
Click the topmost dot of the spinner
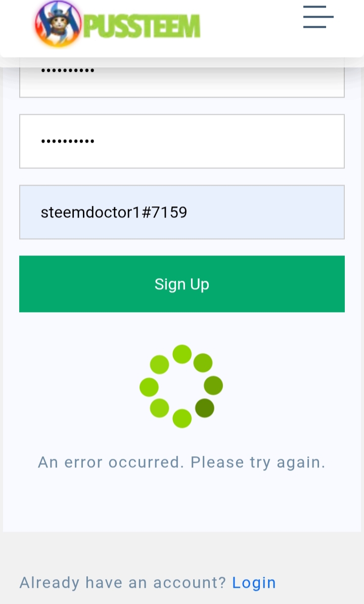pyautogui.click(x=182, y=354)
